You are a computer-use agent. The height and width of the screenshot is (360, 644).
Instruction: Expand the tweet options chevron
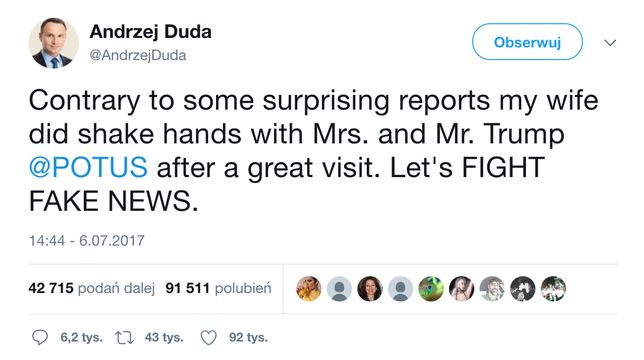610,42
